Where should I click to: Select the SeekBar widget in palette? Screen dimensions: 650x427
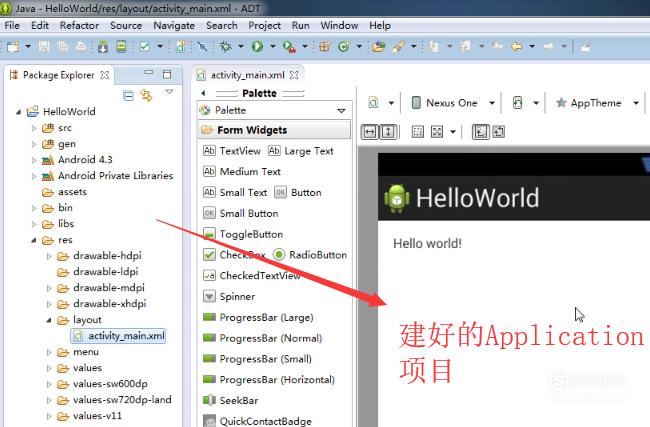pos(230,400)
